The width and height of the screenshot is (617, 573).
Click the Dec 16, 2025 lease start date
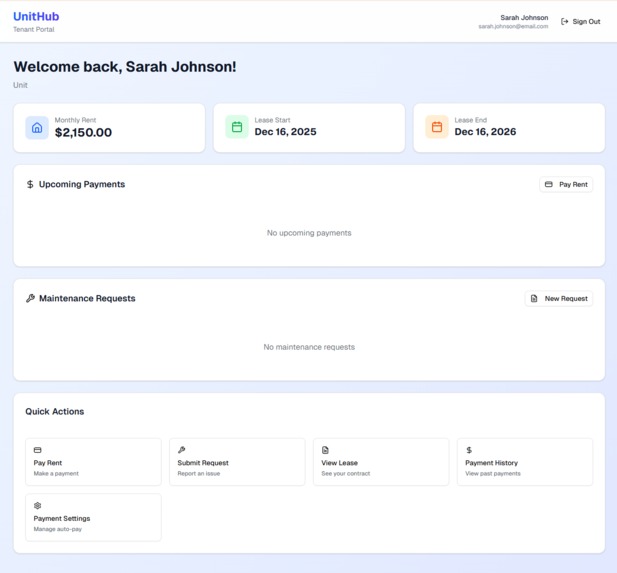point(285,131)
